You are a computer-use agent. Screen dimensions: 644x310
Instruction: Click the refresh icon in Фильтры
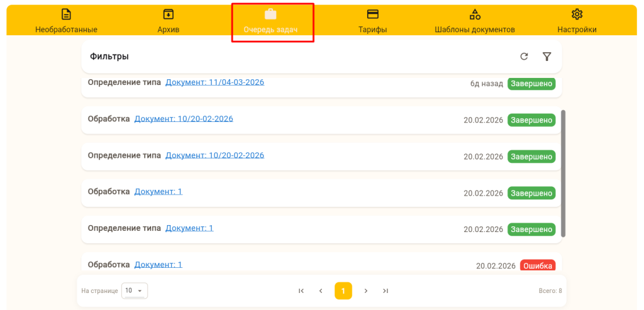tap(524, 57)
